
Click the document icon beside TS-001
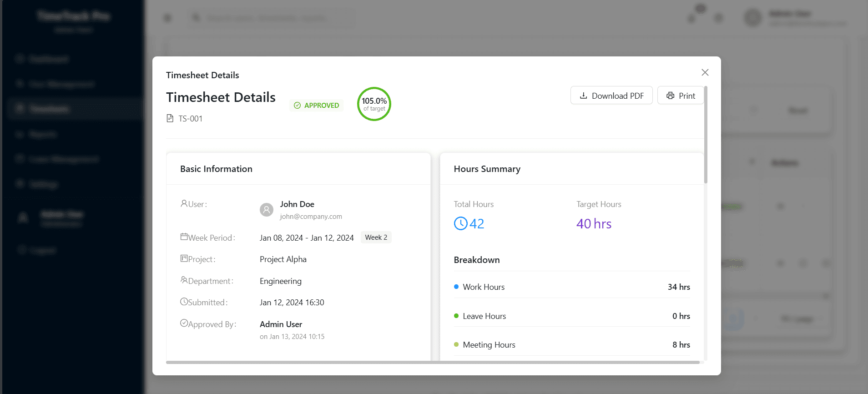[170, 118]
